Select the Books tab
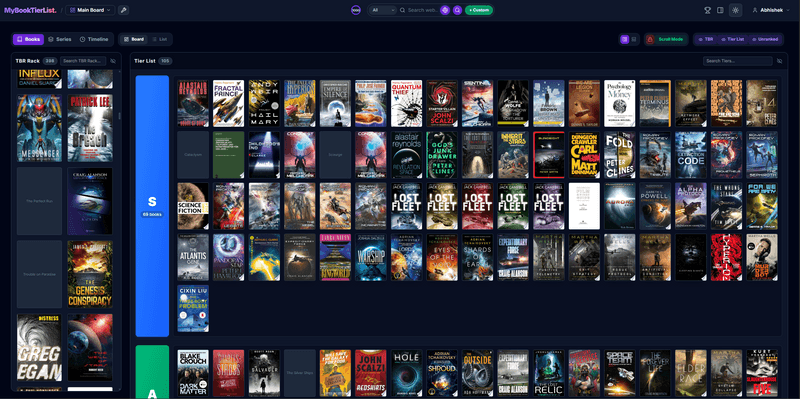 29,39
